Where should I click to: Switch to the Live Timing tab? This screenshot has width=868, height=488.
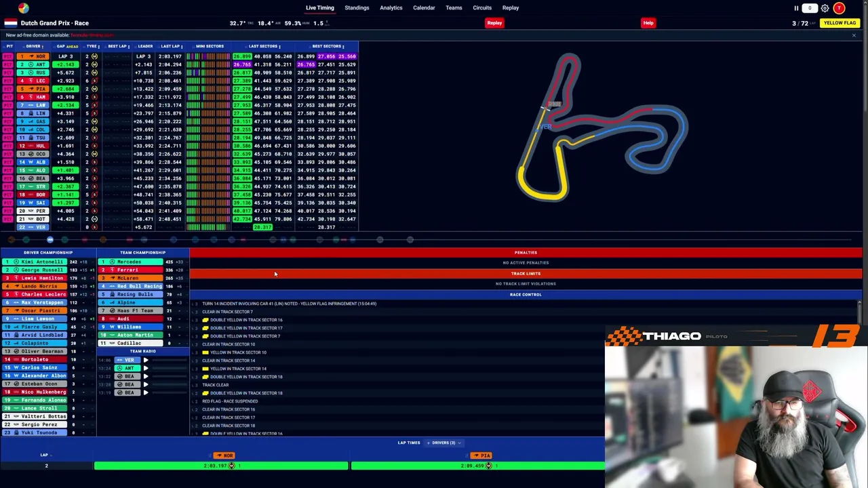319,8
